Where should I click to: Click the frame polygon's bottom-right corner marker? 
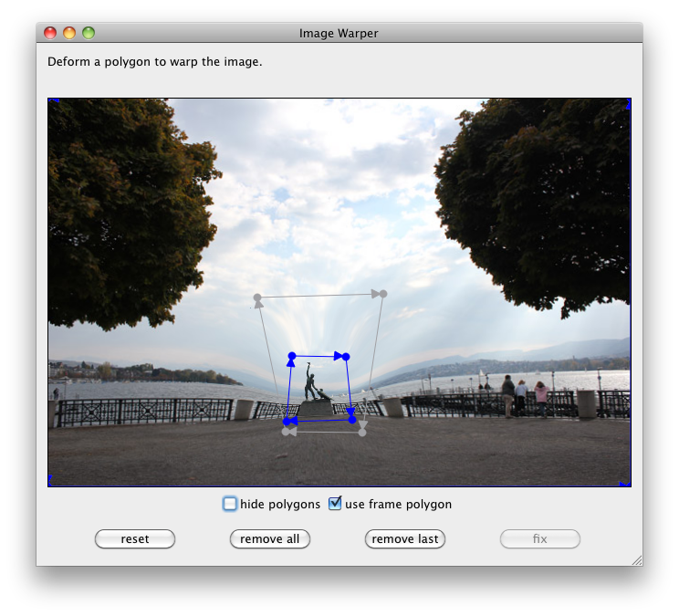(x=626, y=483)
